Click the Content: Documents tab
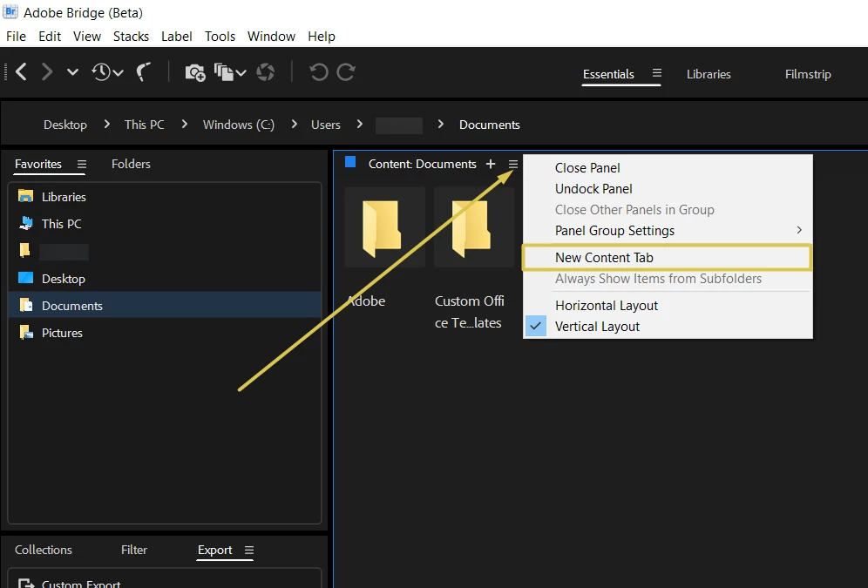Screen dimensions: 868x588 [x=423, y=165]
